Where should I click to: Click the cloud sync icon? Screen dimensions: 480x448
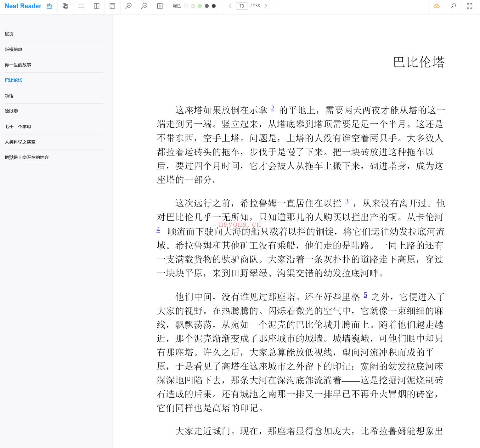pos(437,6)
